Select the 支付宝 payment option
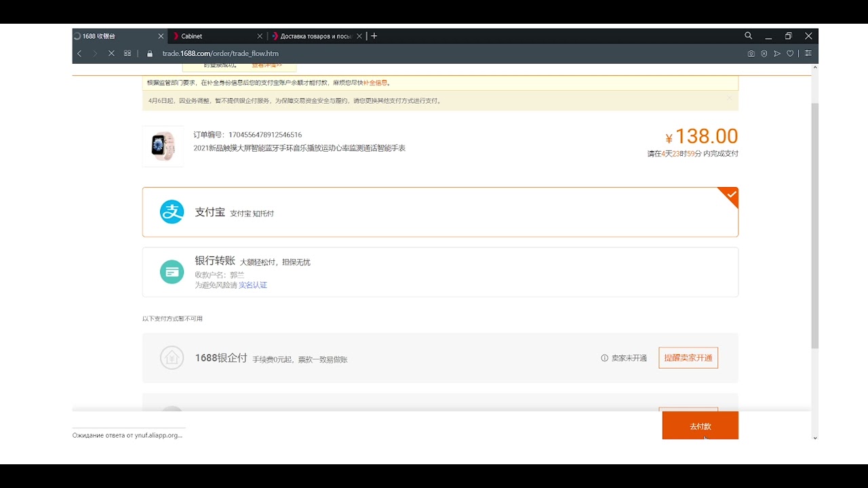This screenshot has height=488, width=868. 440,212
